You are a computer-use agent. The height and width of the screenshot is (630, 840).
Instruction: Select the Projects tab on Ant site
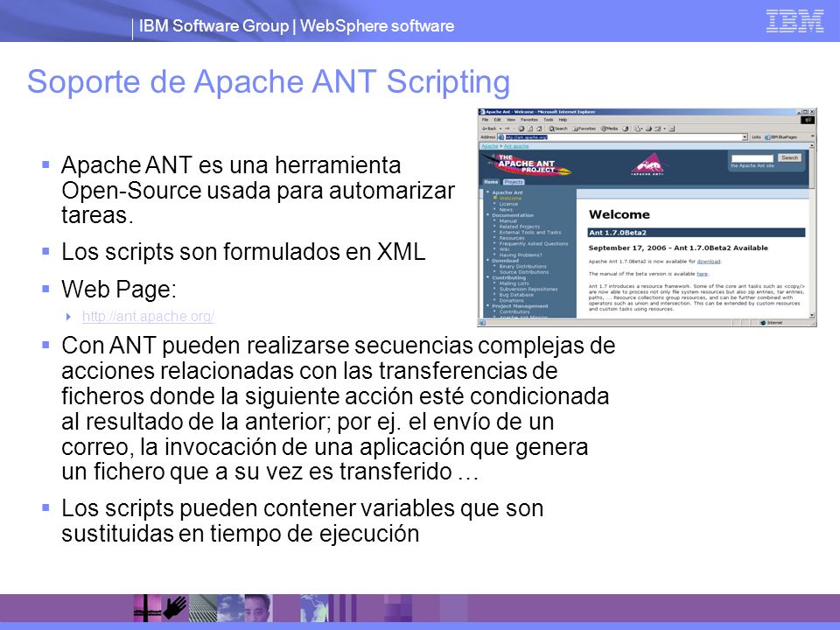(514, 182)
